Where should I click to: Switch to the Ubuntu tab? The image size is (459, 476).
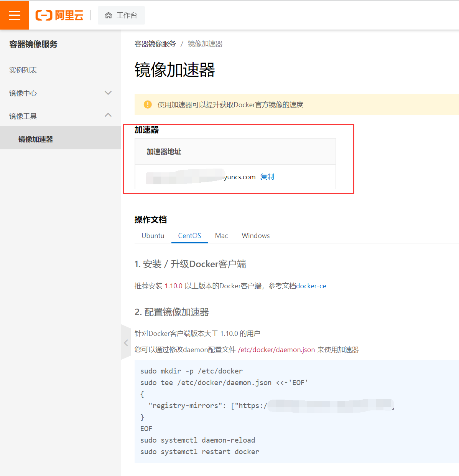(153, 236)
